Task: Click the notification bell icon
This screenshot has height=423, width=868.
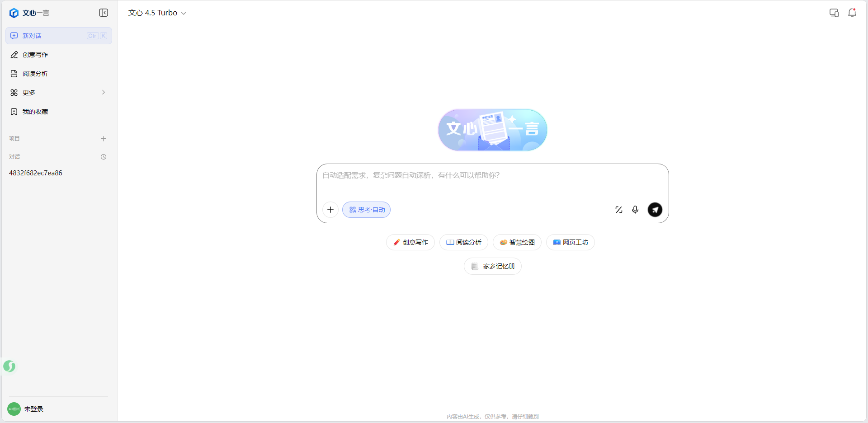Action: pos(852,13)
